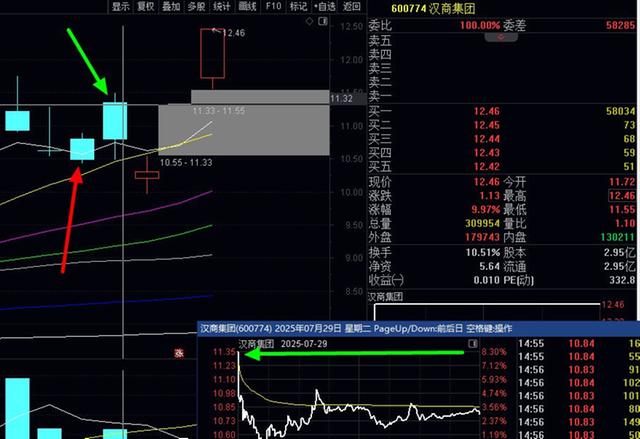Select the 画线 drawing tool
The image size is (640, 439).
coord(247,6)
